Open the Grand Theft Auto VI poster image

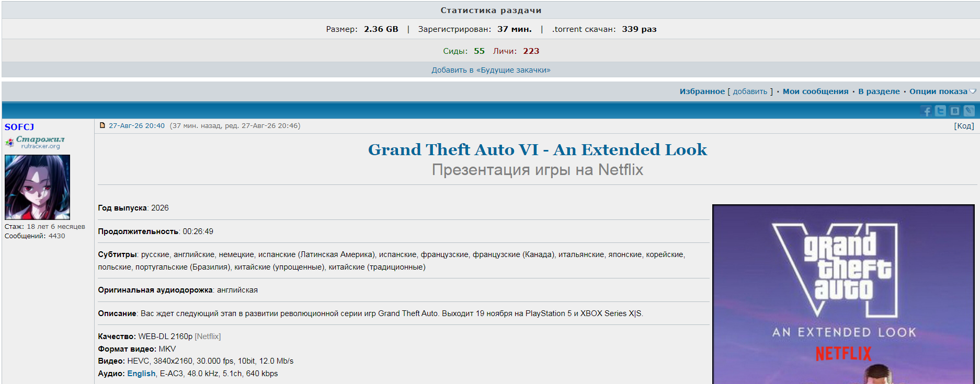[843, 294]
